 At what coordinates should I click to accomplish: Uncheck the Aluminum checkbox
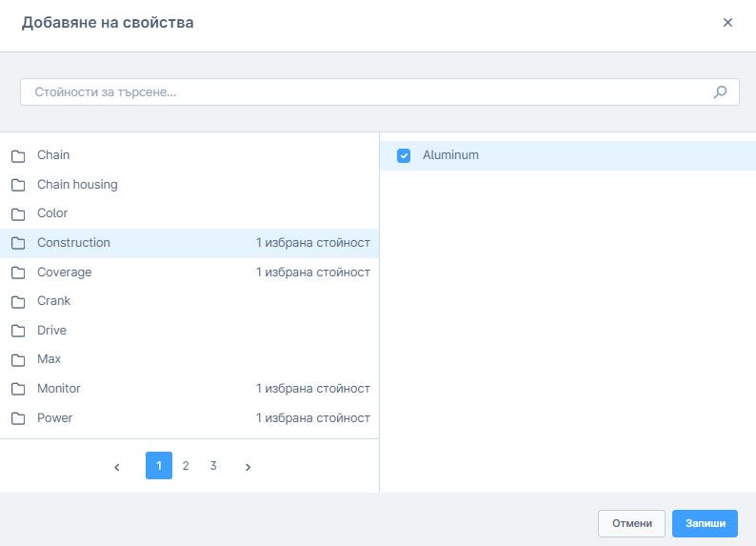[404, 155]
